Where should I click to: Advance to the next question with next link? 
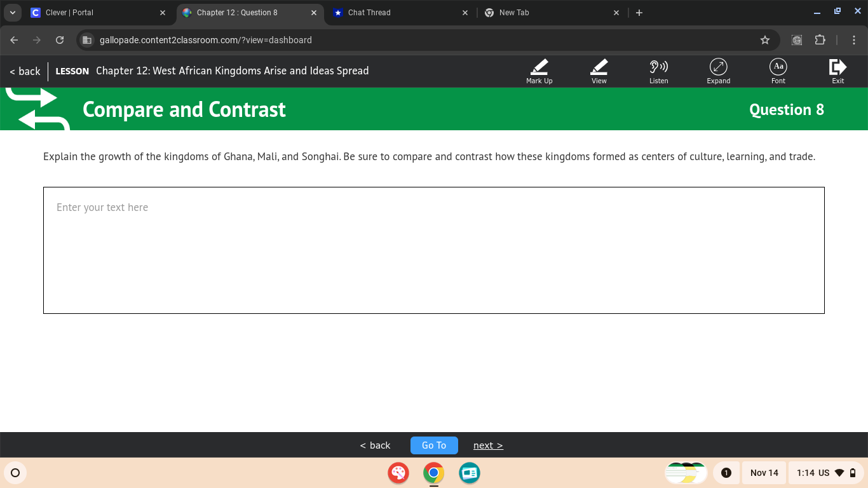coord(487,445)
